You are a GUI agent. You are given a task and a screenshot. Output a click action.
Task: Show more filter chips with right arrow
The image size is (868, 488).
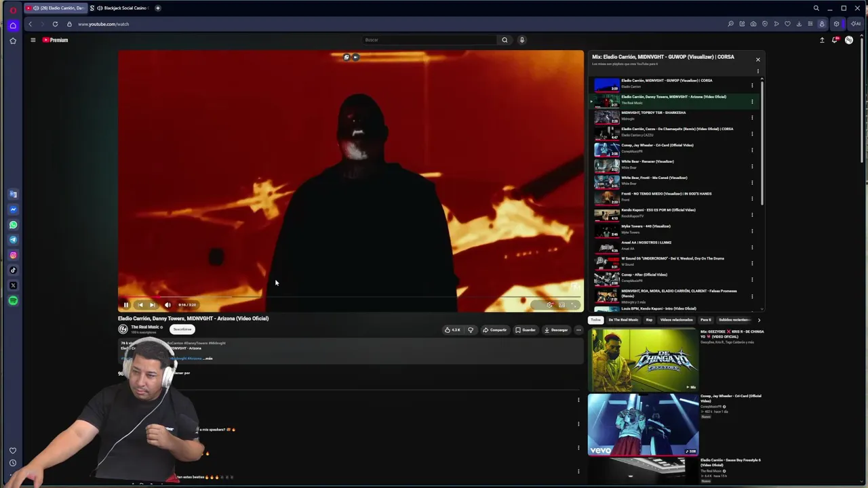click(759, 320)
